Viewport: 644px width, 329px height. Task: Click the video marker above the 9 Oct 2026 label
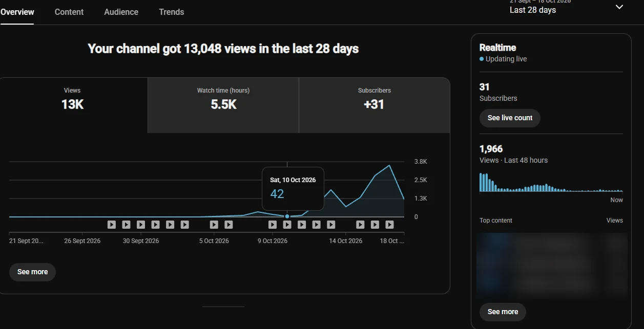pyautogui.click(x=273, y=224)
